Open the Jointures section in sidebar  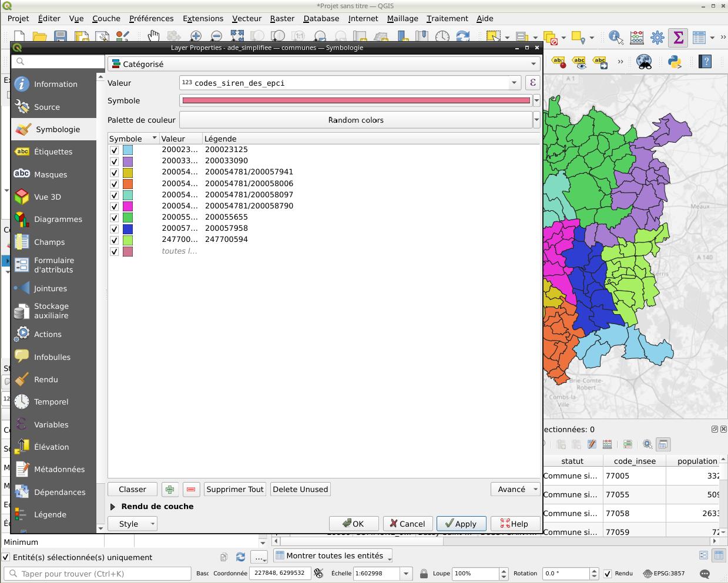tap(50, 288)
